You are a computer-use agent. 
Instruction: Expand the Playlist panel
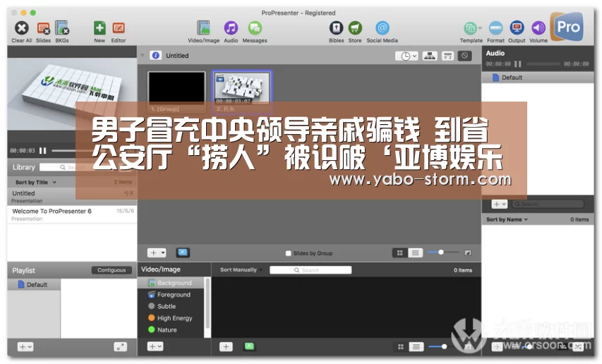(x=120, y=347)
